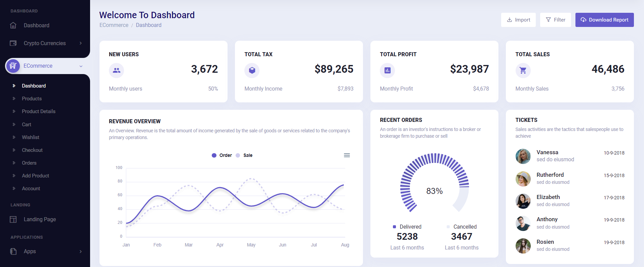Open the revenue chart hamburger menu
Image resolution: width=644 pixels, height=267 pixels.
(x=347, y=155)
